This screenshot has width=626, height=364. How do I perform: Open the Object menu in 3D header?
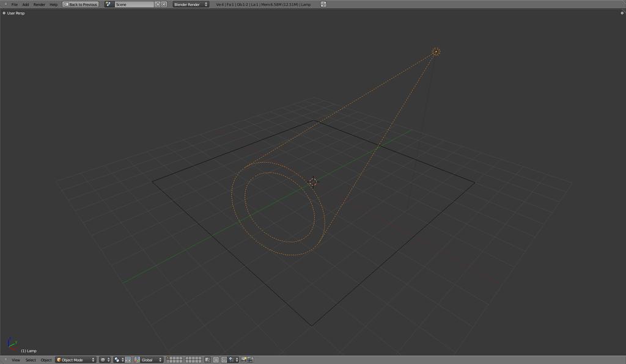click(46, 360)
